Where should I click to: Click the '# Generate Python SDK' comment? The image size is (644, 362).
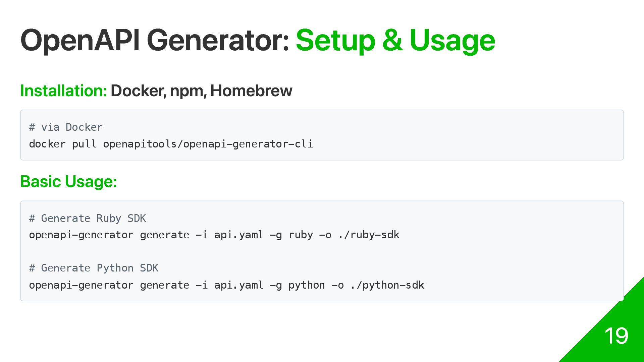(x=94, y=268)
